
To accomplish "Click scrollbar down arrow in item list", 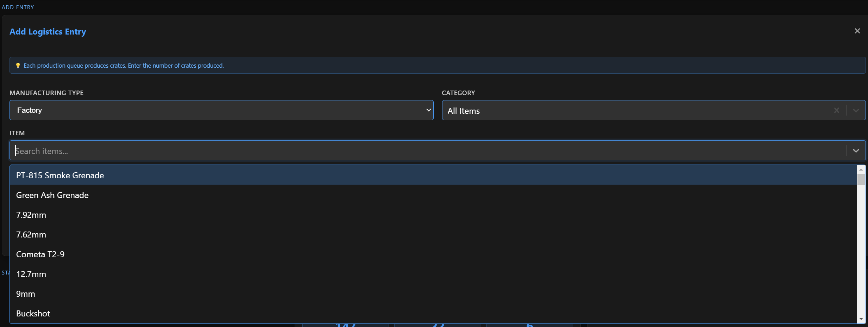I will pyautogui.click(x=861, y=319).
